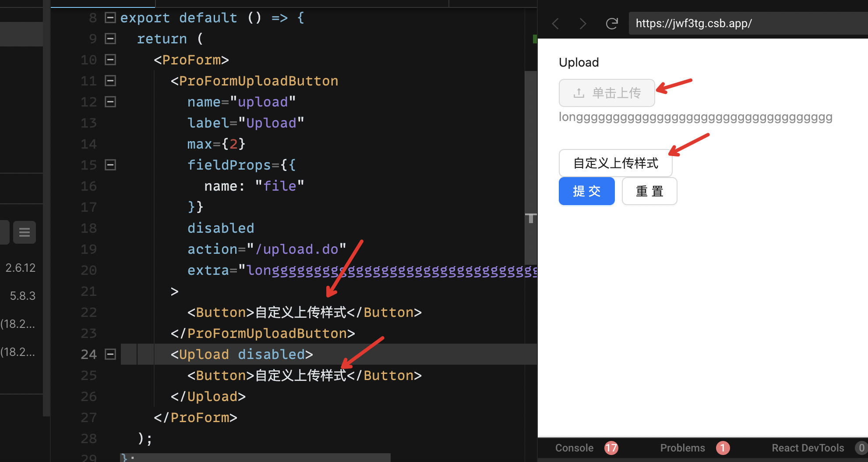The width and height of the screenshot is (868, 462).
Task: Click the 自定义上传样式 custom upload button
Action: pyautogui.click(x=615, y=163)
